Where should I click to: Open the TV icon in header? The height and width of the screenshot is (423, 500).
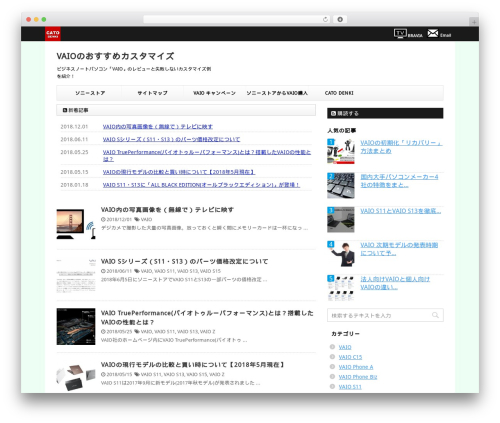coord(400,33)
